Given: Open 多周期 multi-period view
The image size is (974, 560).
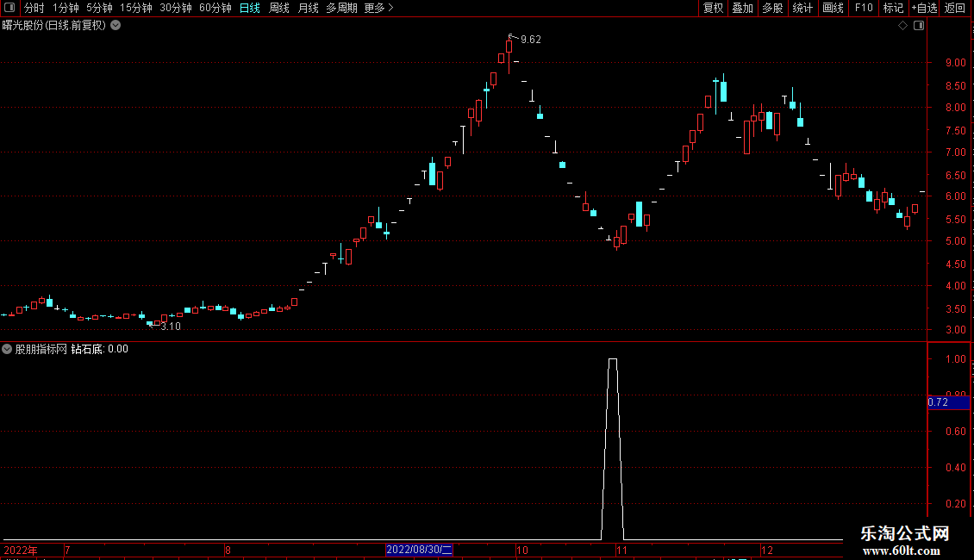Looking at the screenshot, I should [341, 8].
